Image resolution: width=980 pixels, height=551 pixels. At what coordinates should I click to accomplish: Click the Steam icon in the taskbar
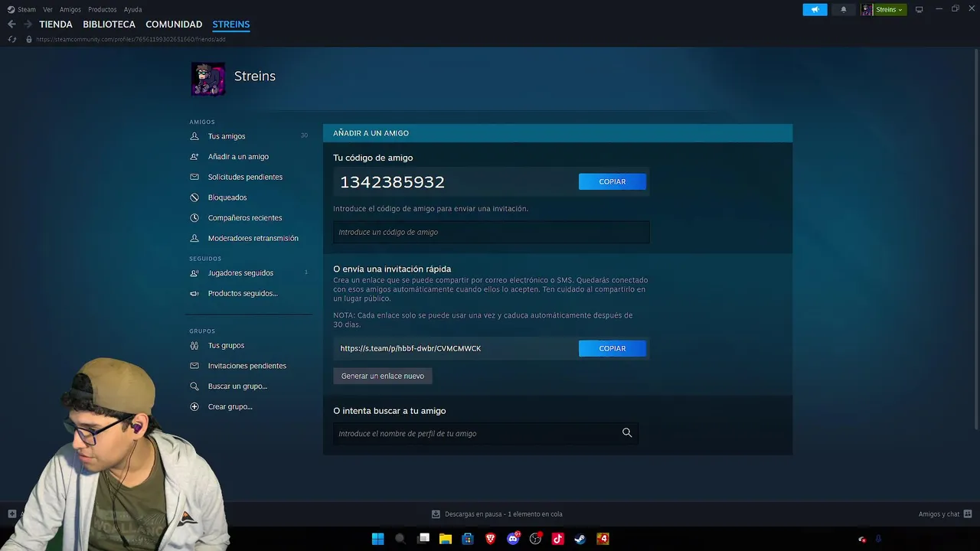[580, 539]
